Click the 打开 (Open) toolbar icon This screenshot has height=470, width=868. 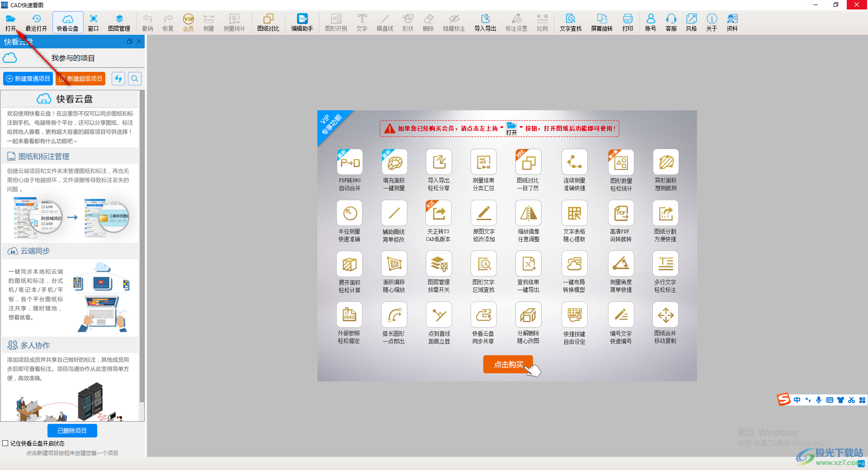coord(11,22)
